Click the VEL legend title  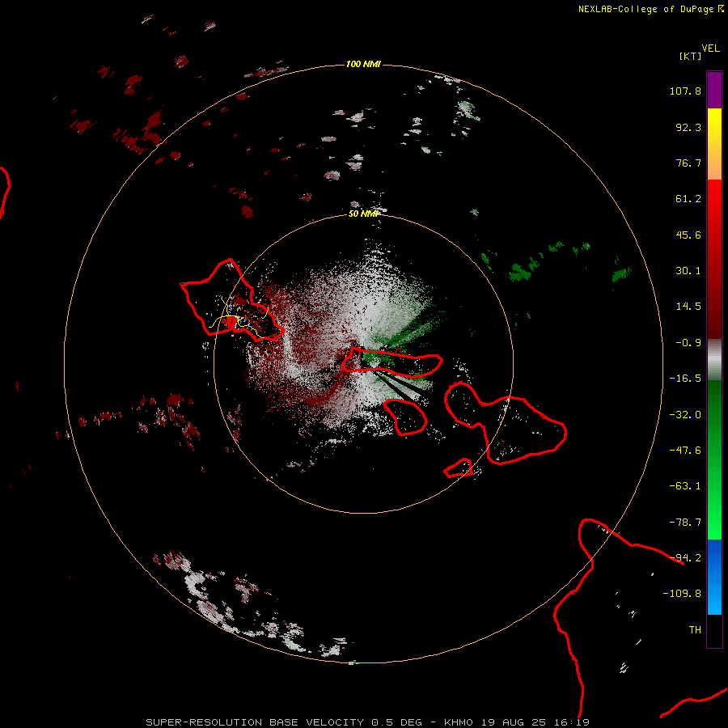tap(710, 49)
